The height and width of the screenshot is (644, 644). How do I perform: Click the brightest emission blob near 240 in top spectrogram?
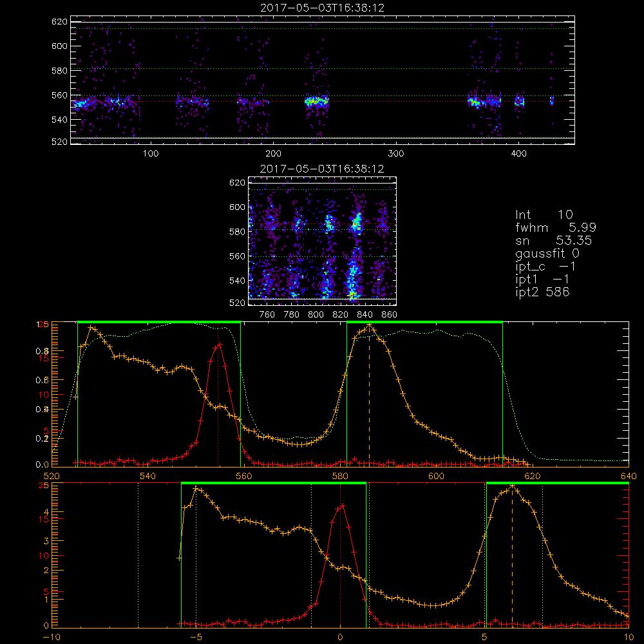click(x=317, y=101)
